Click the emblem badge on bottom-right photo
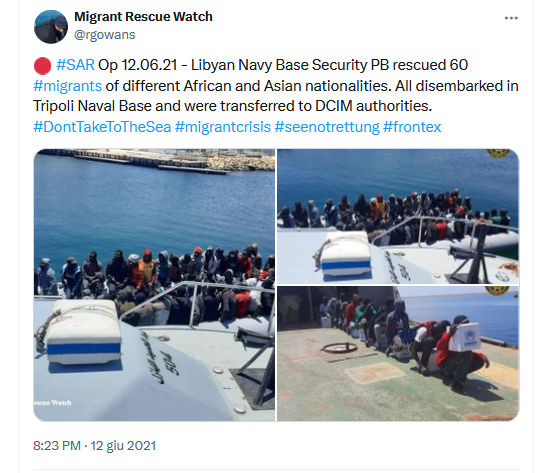The width and height of the screenshot is (545, 473). 498,291
